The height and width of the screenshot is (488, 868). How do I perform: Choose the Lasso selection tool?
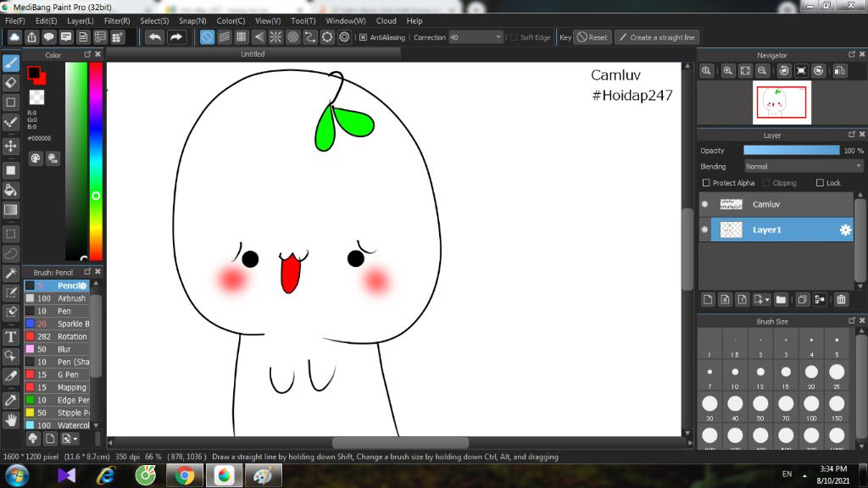(x=11, y=254)
